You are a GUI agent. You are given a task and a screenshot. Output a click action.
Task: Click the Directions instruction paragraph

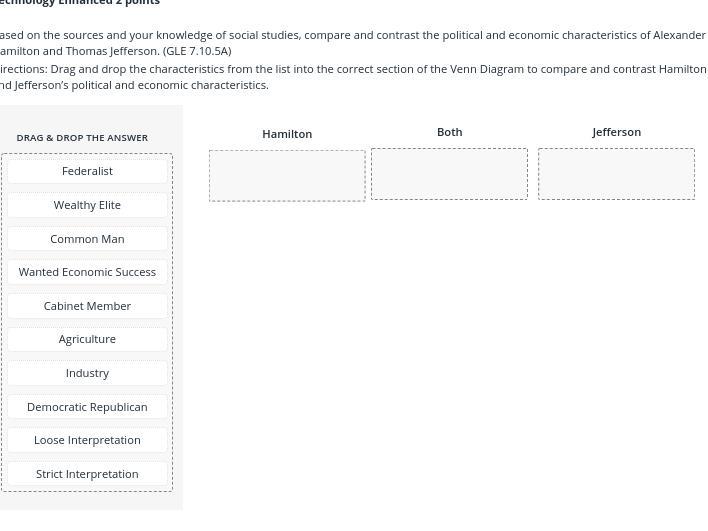click(350, 77)
